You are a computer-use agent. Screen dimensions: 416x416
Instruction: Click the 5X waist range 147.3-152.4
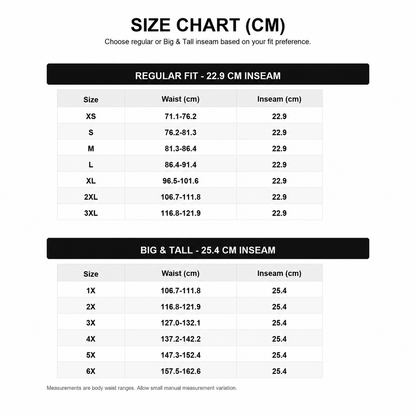click(180, 355)
